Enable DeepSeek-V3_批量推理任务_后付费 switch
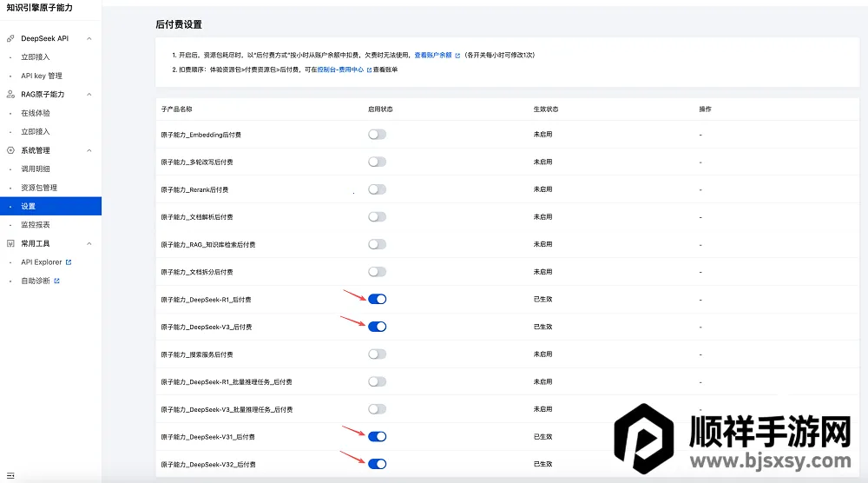 377,409
